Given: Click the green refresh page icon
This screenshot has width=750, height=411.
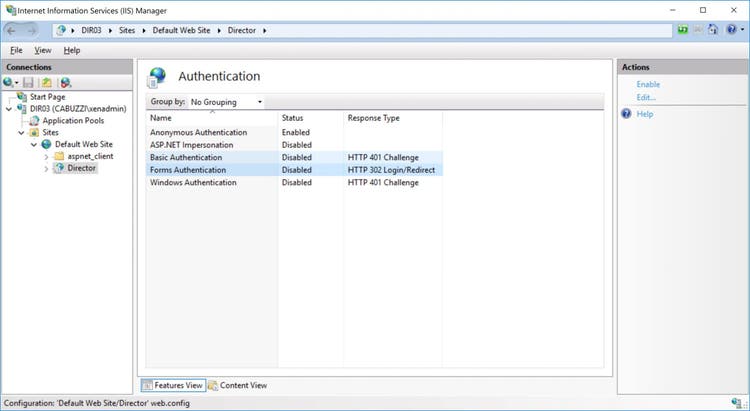Looking at the screenshot, I should tap(683, 30).
